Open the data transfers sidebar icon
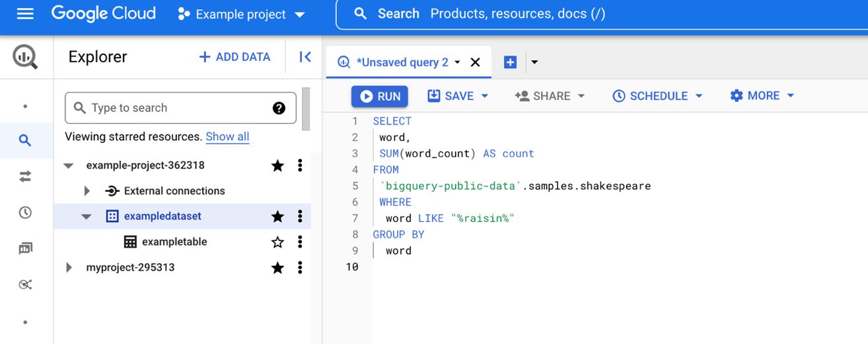This screenshot has height=344, width=868. 25,177
